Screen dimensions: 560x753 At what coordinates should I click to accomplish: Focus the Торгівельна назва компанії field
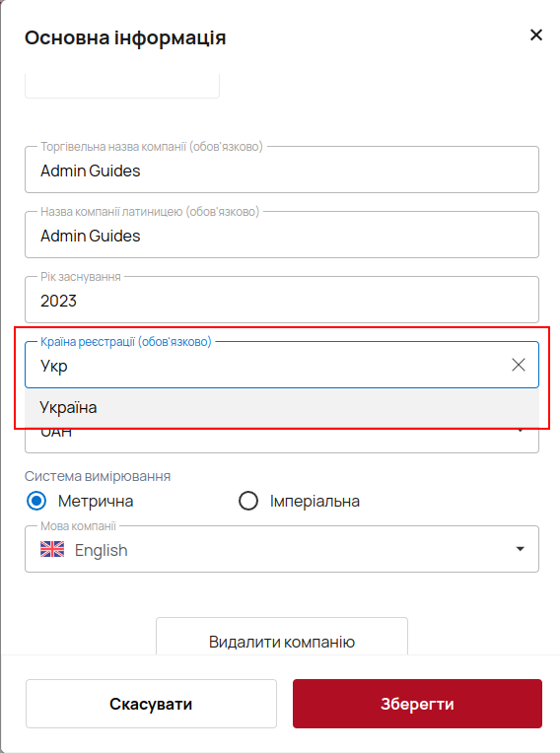click(282, 170)
